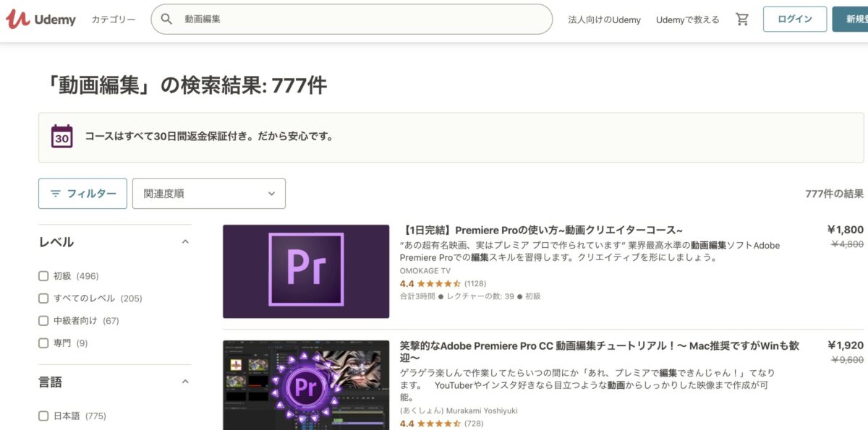The height and width of the screenshot is (430, 868).
Task: Check the すべてのレベル filter
Action: [43, 298]
